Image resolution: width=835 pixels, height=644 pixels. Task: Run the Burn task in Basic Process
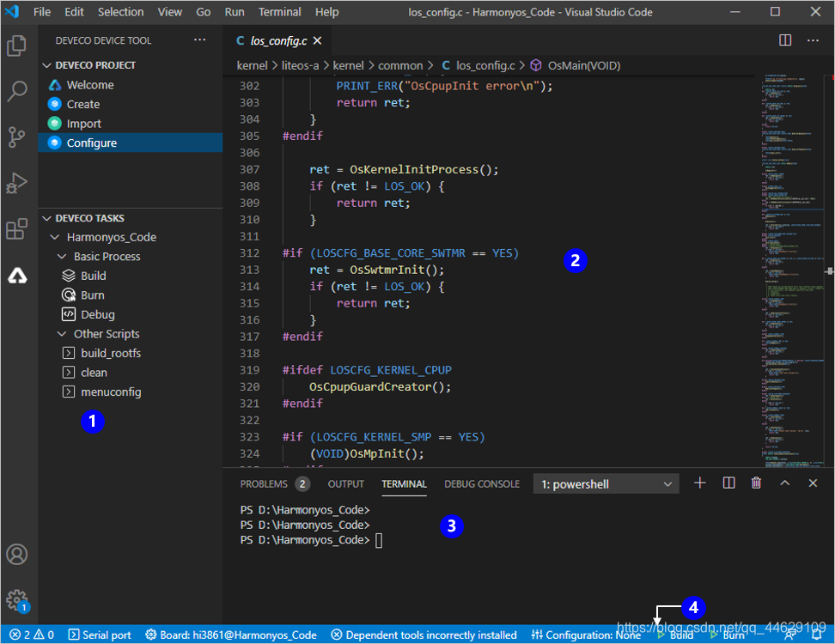click(131, 295)
